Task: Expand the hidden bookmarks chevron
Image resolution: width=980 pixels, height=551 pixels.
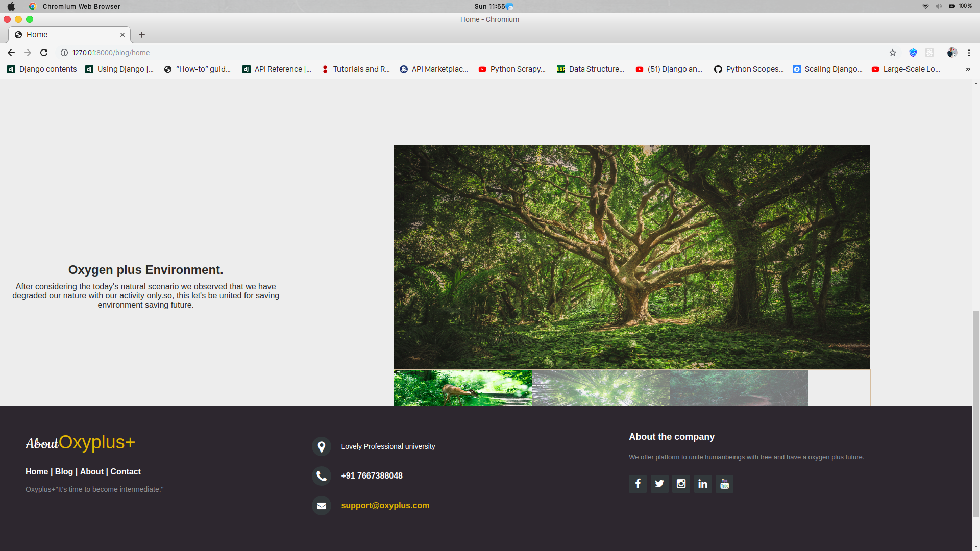Action: (968, 69)
